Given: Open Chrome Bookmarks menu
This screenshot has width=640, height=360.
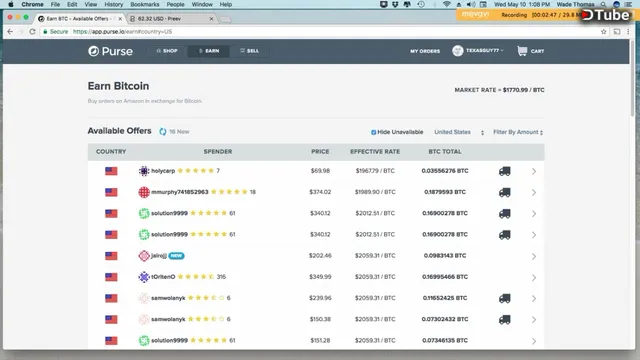Looking at the screenshot, I should [144, 4].
